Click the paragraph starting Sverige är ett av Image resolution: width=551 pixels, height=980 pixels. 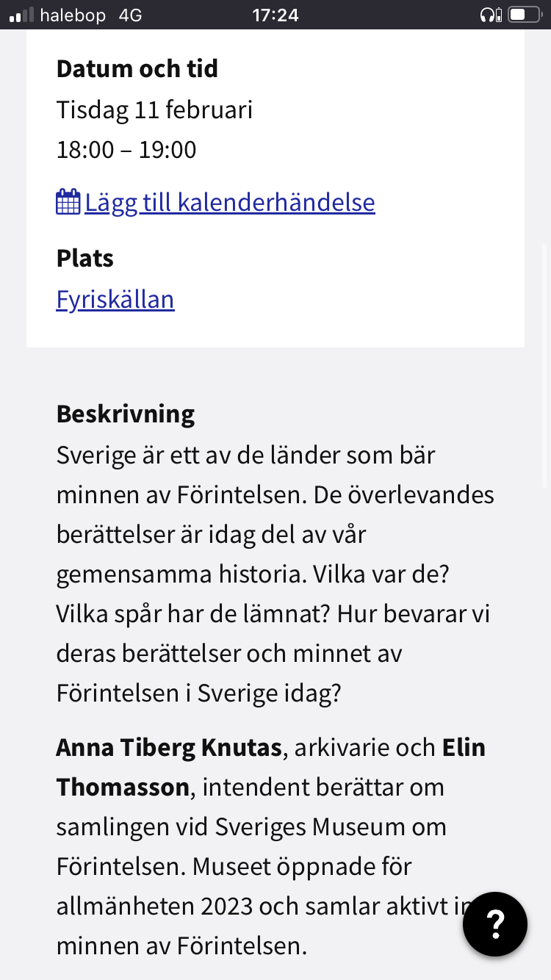275,574
